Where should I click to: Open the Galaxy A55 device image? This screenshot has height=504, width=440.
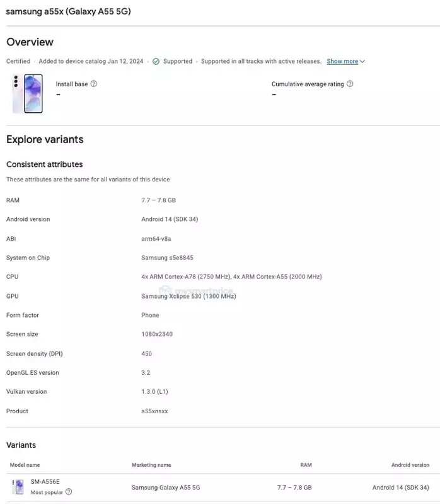tap(28, 93)
